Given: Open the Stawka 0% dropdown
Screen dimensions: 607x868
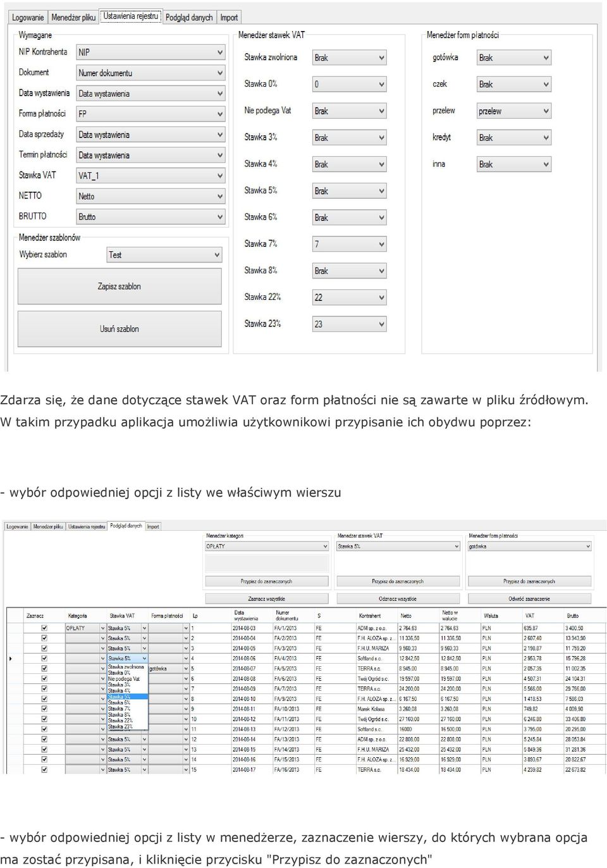Looking at the screenshot, I should click(349, 84).
